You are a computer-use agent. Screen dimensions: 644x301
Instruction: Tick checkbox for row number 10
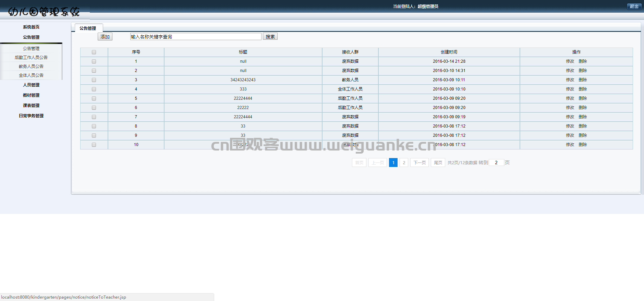click(94, 145)
